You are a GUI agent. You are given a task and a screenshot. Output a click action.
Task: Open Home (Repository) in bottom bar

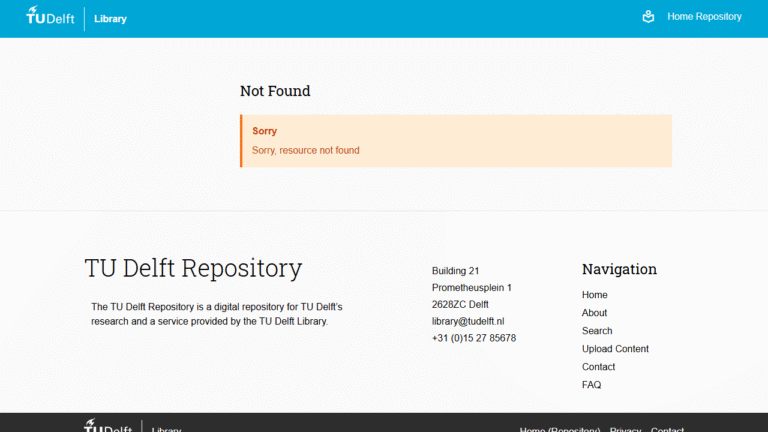(559, 429)
